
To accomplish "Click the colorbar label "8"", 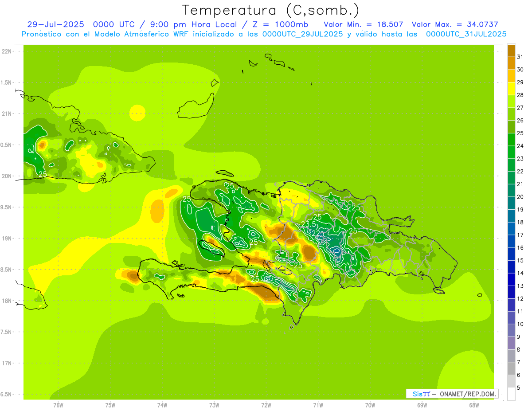I will (x=518, y=349).
